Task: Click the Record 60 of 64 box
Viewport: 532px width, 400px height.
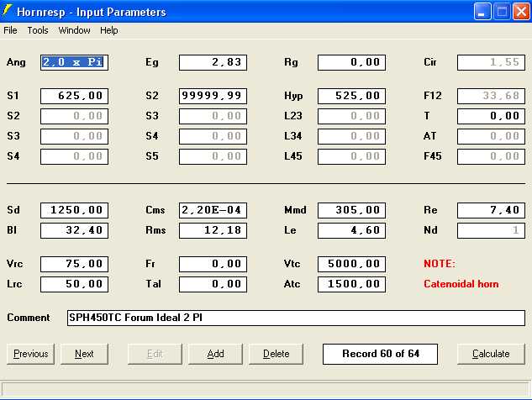Action: 381,354
